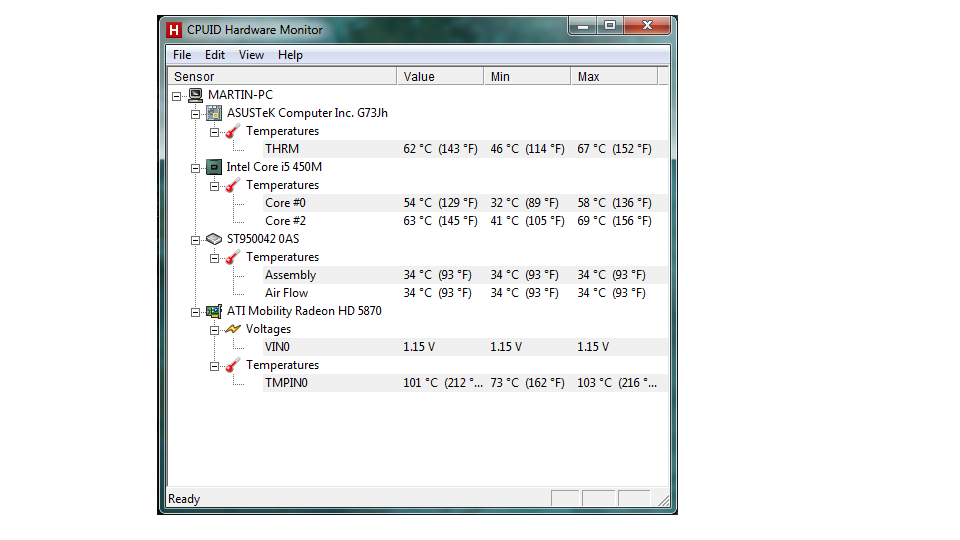Click the Value column header
The width and height of the screenshot is (960, 540).
point(440,77)
